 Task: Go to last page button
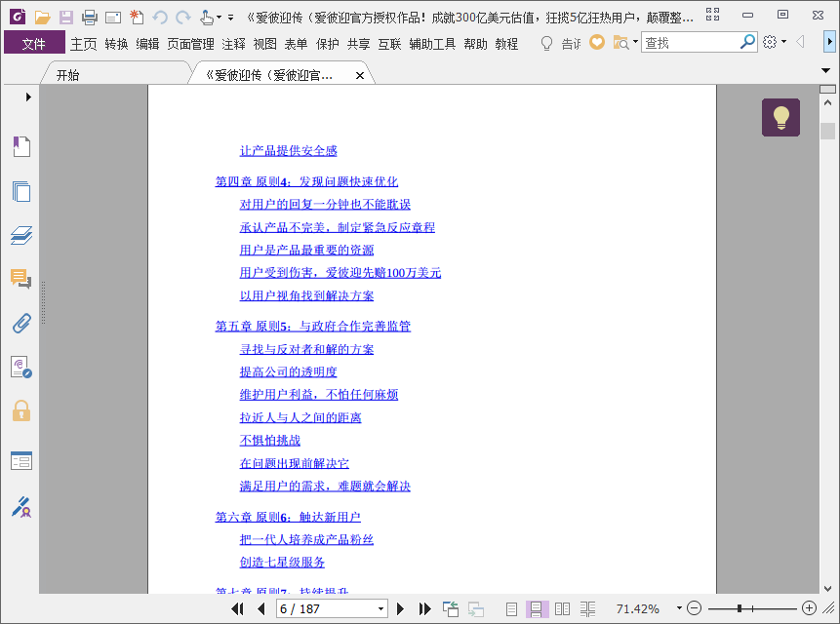pyautogui.click(x=424, y=608)
